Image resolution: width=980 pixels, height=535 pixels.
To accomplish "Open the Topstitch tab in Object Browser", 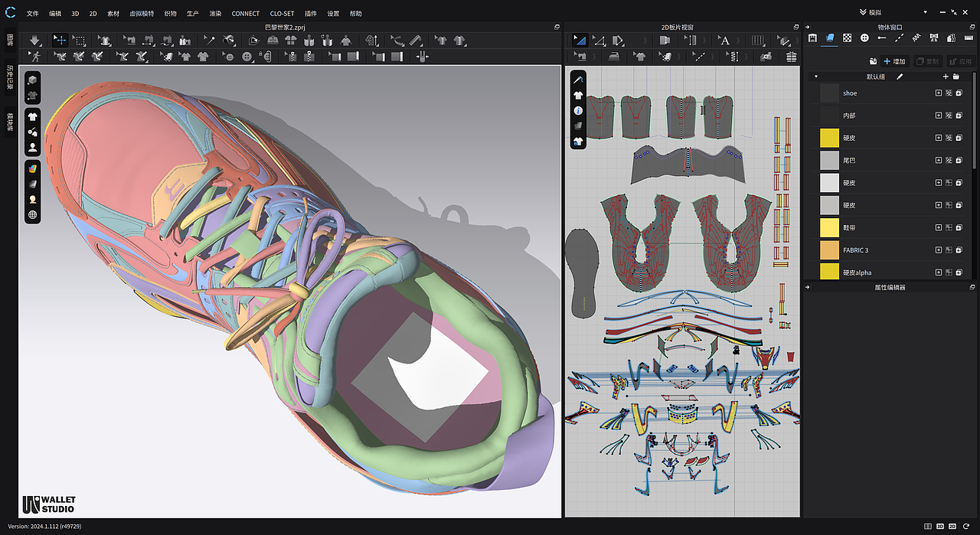I will 899,38.
